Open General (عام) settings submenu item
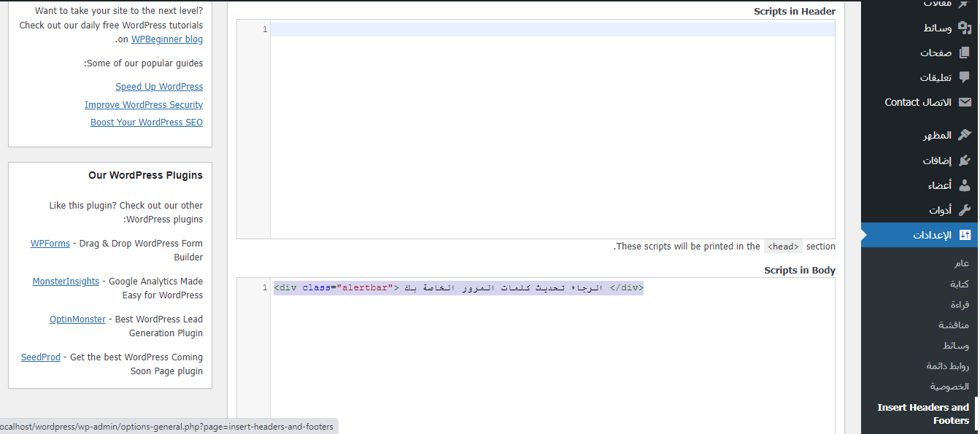 (962, 263)
